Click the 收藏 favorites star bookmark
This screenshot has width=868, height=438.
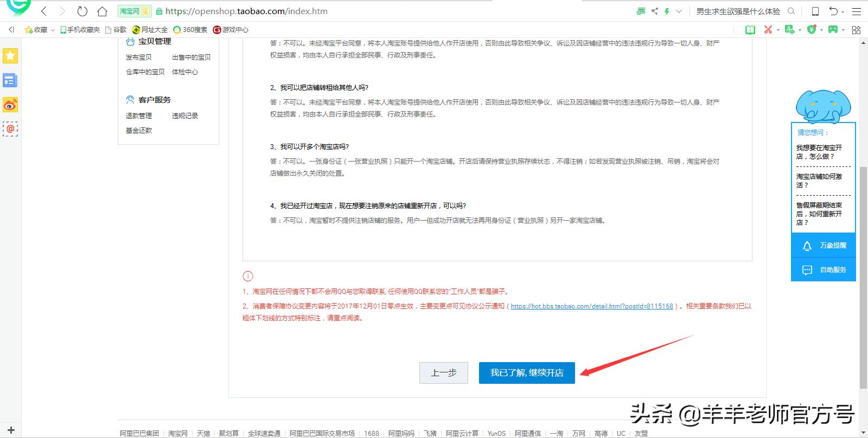(36, 30)
